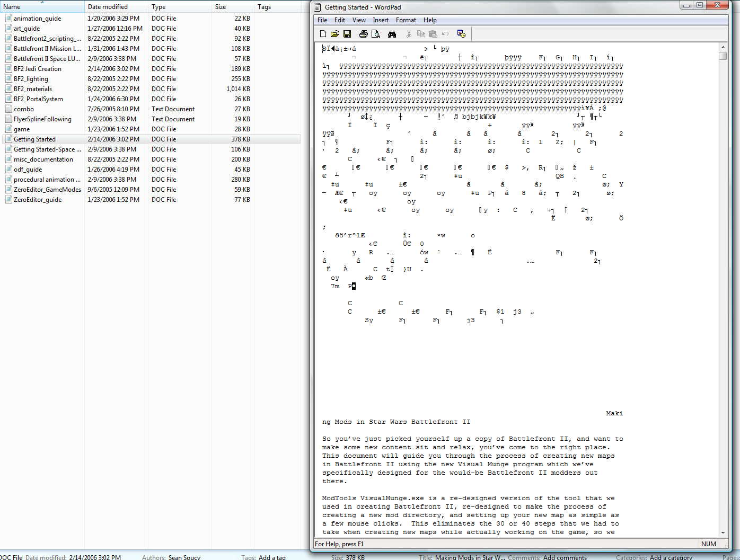Click the Copy icon in WordPad toolbar
Image resolution: width=740 pixels, height=560 pixels.
coord(421,34)
